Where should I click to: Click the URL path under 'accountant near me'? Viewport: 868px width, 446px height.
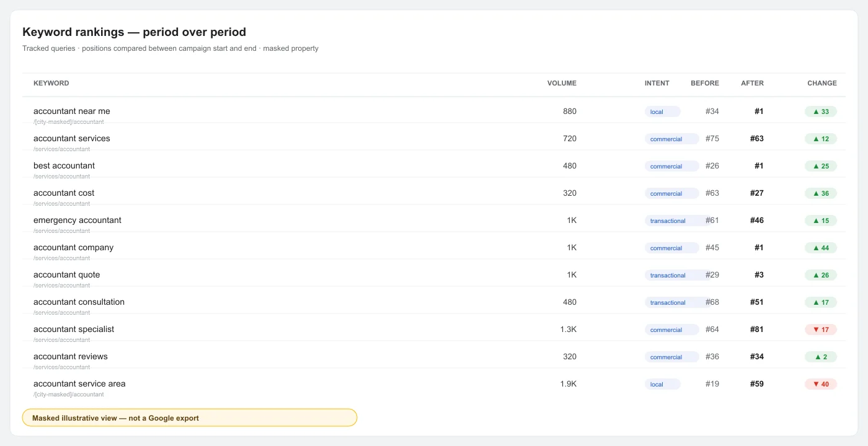tap(69, 122)
